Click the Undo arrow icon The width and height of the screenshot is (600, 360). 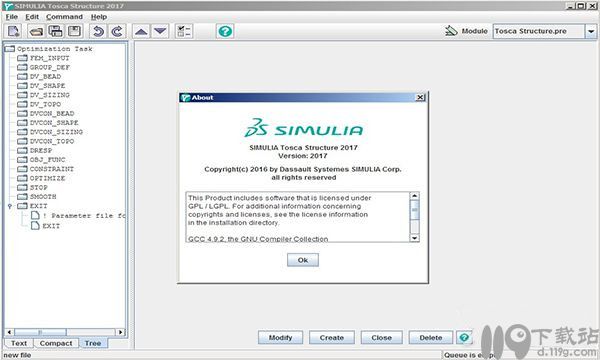click(x=98, y=31)
